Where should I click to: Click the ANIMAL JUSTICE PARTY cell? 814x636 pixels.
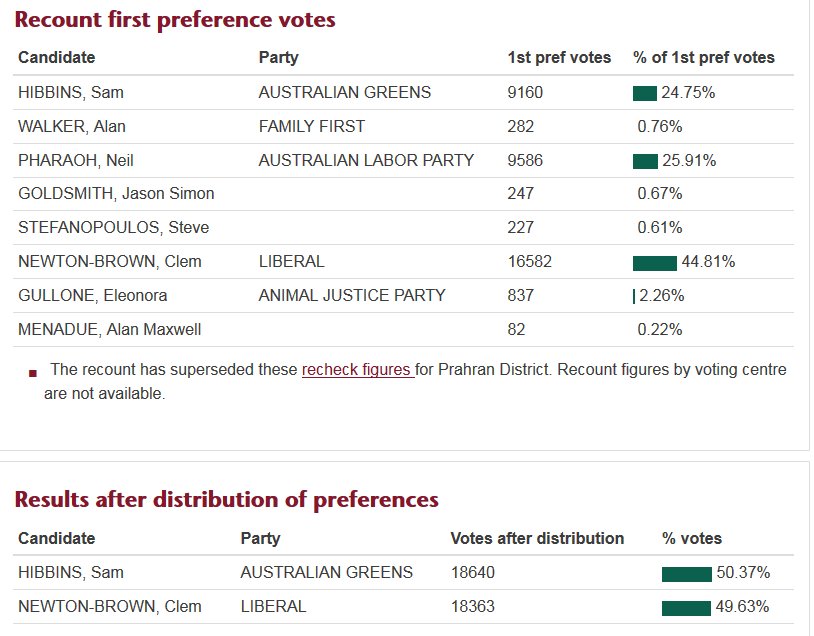tap(352, 296)
